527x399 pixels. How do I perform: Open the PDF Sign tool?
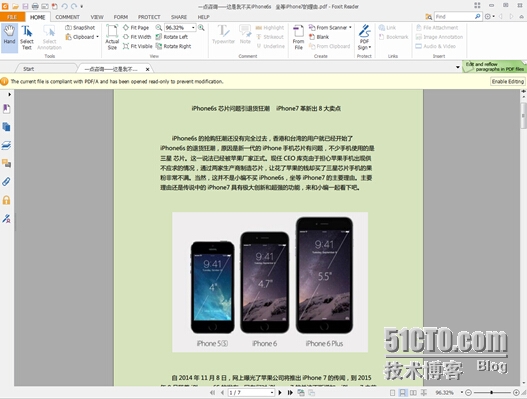coord(364,37)
